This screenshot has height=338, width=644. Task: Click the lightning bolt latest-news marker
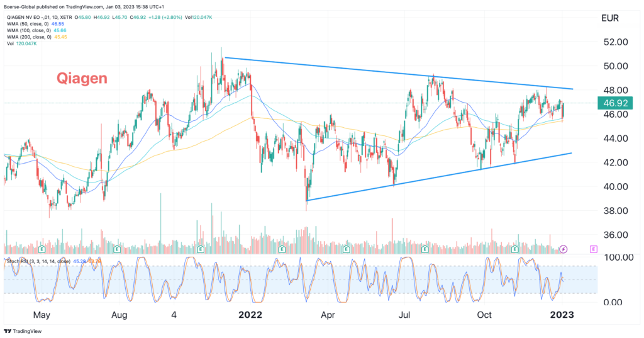563,249
